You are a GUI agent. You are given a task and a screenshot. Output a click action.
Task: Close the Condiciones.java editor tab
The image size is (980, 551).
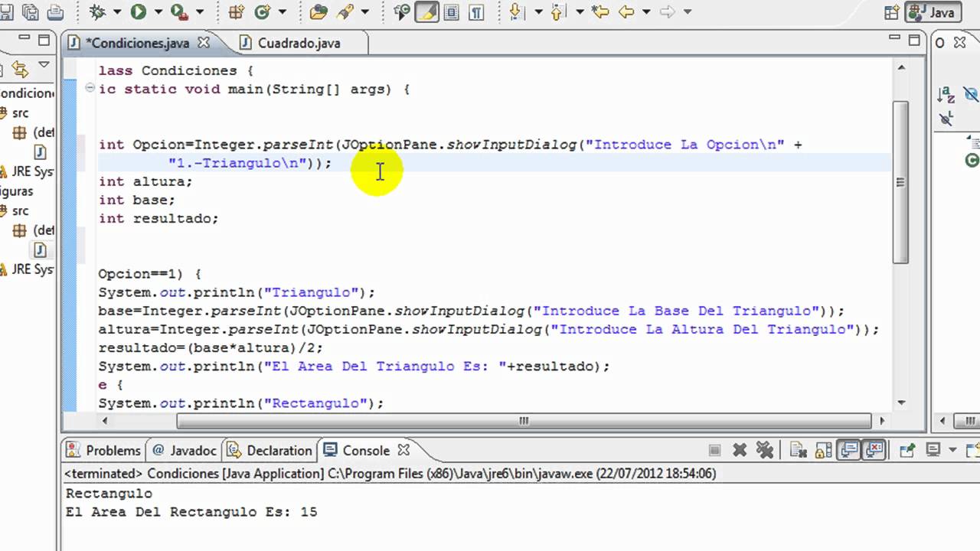tap(204, 43)
